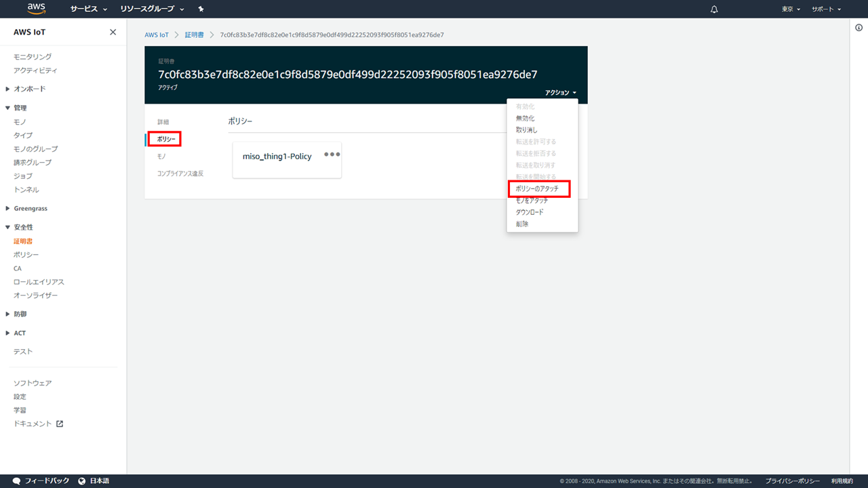
Task: Select ポリシーのアタッチ from action menu
Action: pos(537,188)
